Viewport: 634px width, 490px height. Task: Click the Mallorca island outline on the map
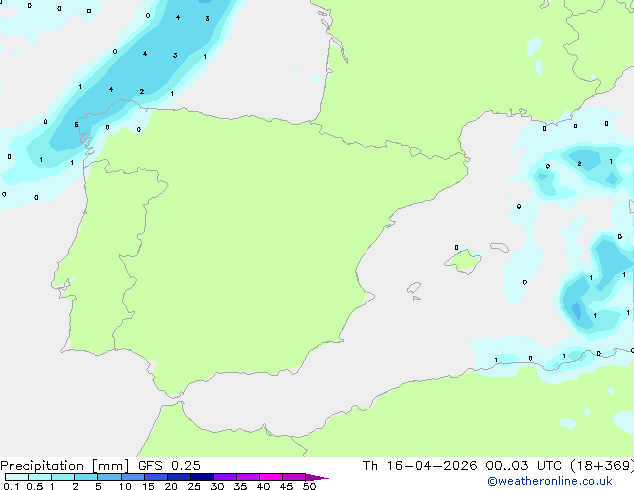463,262
